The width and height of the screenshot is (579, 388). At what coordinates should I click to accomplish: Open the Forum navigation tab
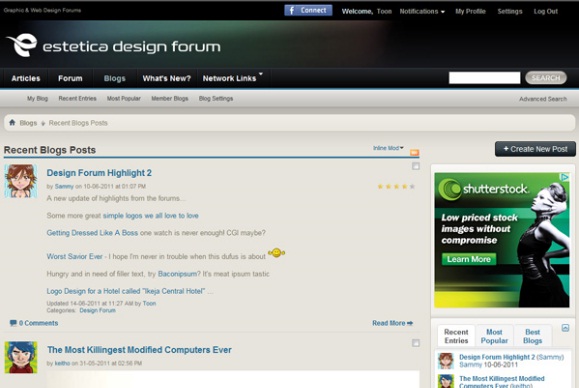pyautogui.click(x=70, y=78)
